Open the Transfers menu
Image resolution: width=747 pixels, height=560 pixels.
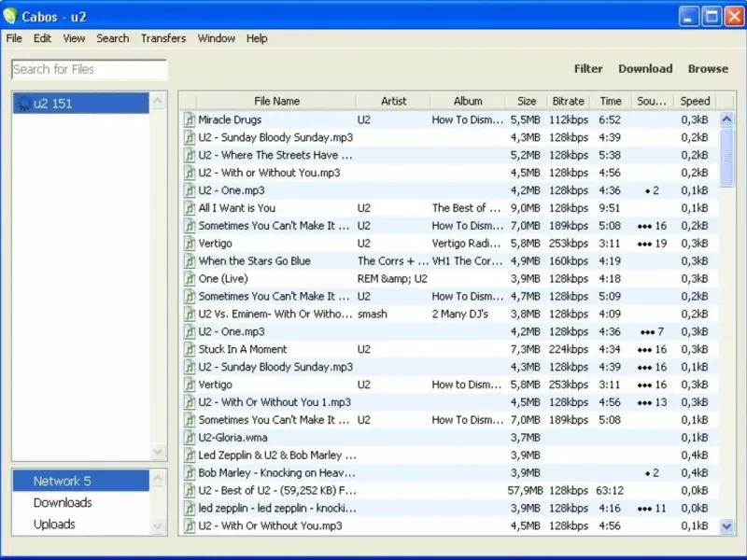tap(163, 38)
